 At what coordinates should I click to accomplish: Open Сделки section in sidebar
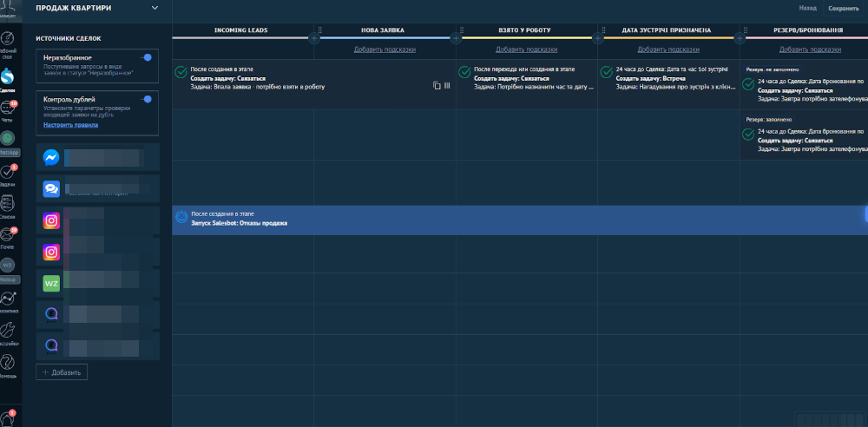[x=8, y=79]
